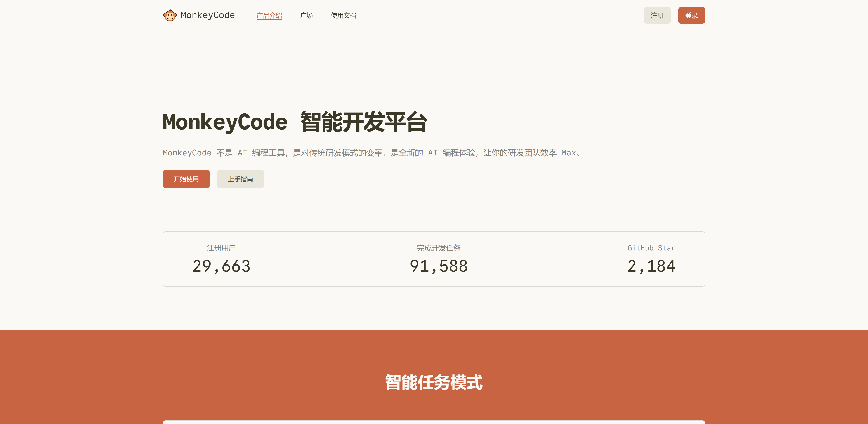This screenshot has height=424, width=868.
Task: Click the 开始使用 button
Action: 186,179
